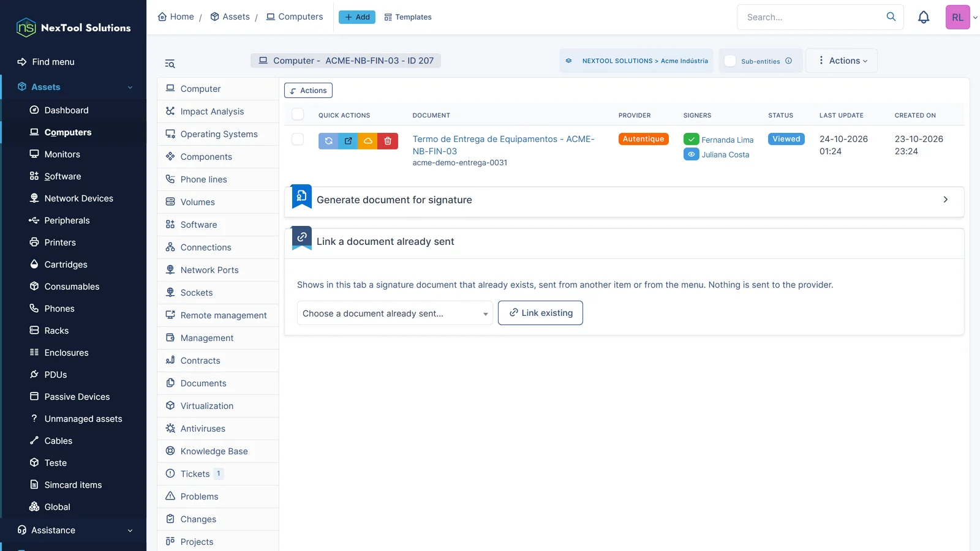The width and height of the screenshot is (980, 551).
Task: Click the orange Autentique provider badge
Action: [643, 139]
